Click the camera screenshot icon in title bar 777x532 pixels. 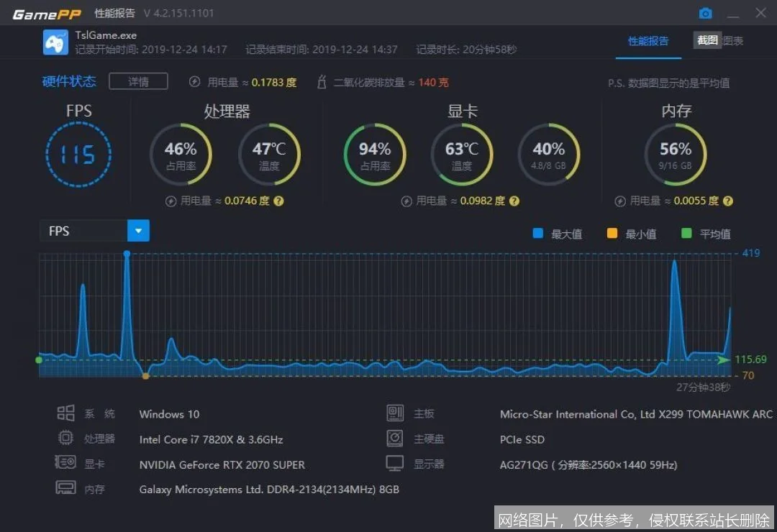[x=705, y=13]
